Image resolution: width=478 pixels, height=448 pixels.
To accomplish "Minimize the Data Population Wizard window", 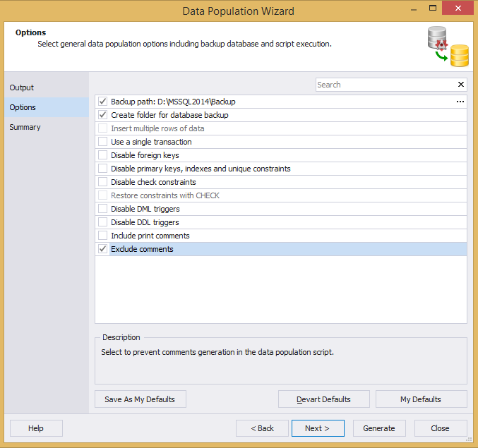I will [x=413, y=9].
